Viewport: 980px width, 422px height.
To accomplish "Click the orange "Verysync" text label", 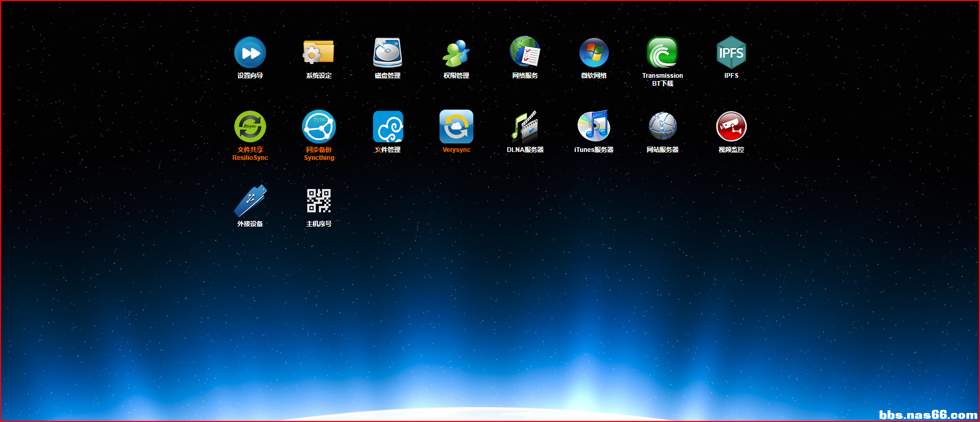I will 456,150.
